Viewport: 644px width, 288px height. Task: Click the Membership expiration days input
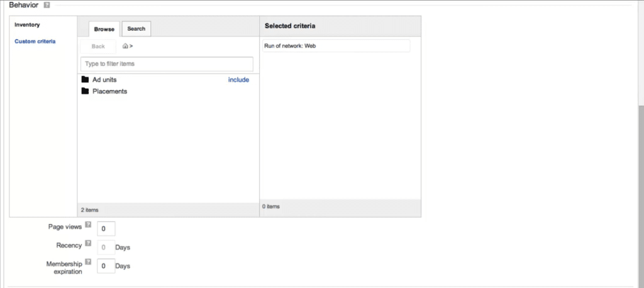[x=106, y=266]
